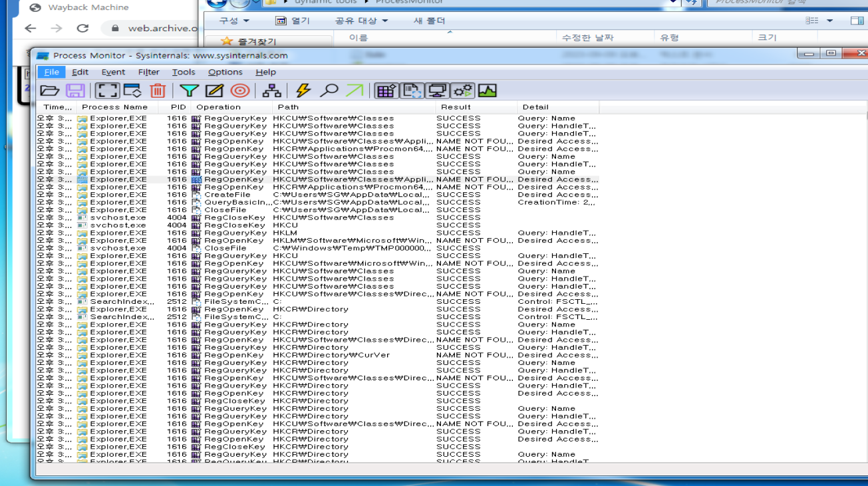This screenshot has width=868, height=486.
Task: Toggle Show Registry Activity button
Action: tap(386, 90)
